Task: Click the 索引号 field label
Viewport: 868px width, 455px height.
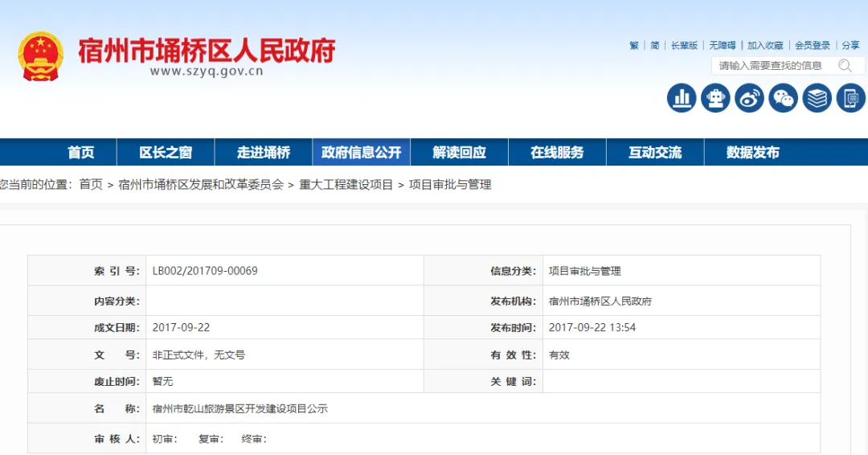Action: click(x=117, y=271)
